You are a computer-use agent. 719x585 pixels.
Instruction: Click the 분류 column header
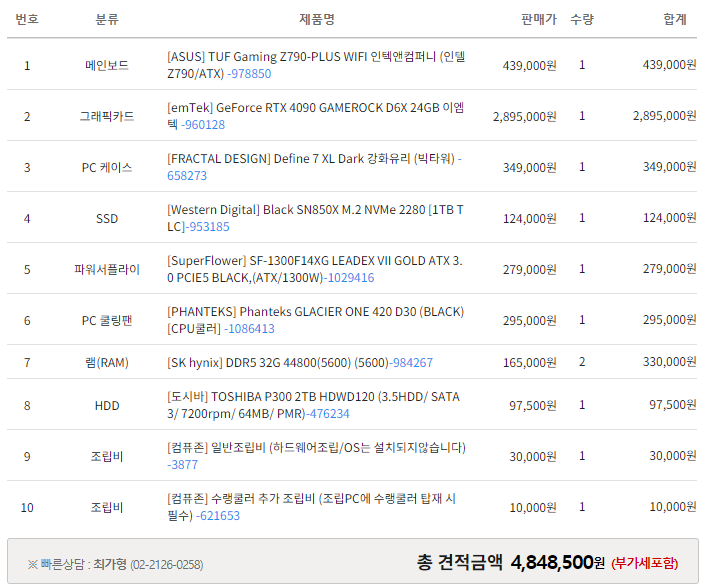pyautogui.click(x=107, y=19)
